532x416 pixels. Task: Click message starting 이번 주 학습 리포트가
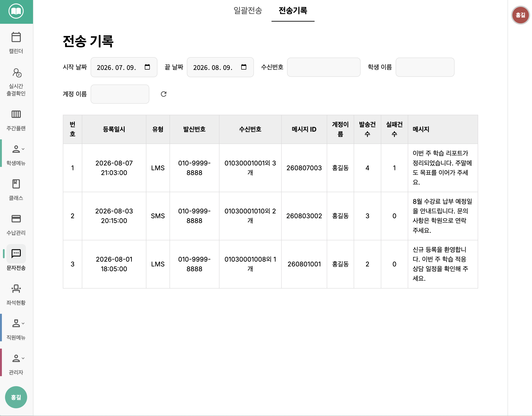[442, 168]
